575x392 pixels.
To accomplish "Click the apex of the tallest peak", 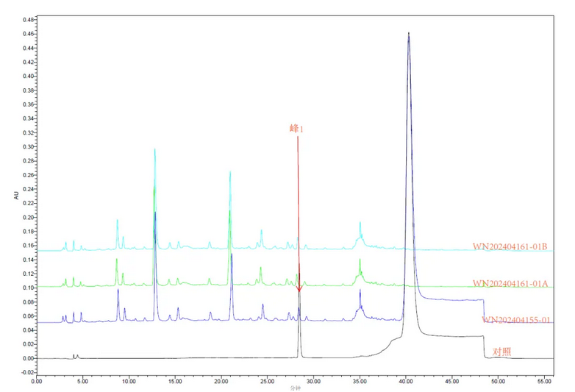I will [409, 33].
